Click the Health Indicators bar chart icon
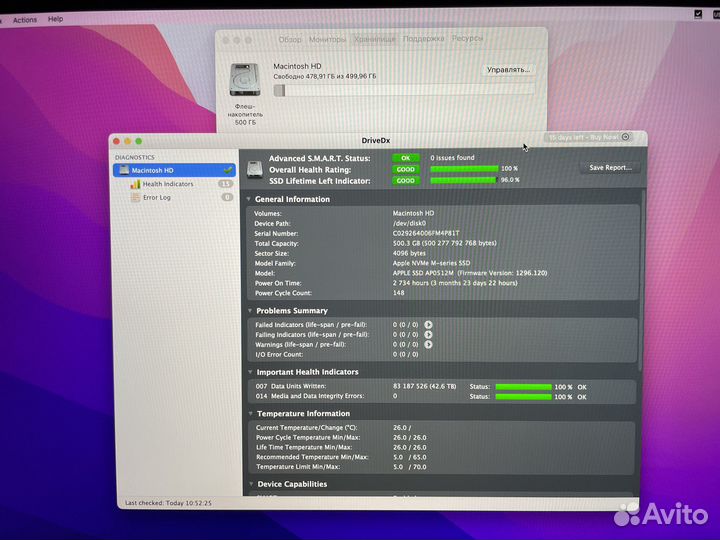The height and width of the screenshot is (540, 720). point(135,184)
